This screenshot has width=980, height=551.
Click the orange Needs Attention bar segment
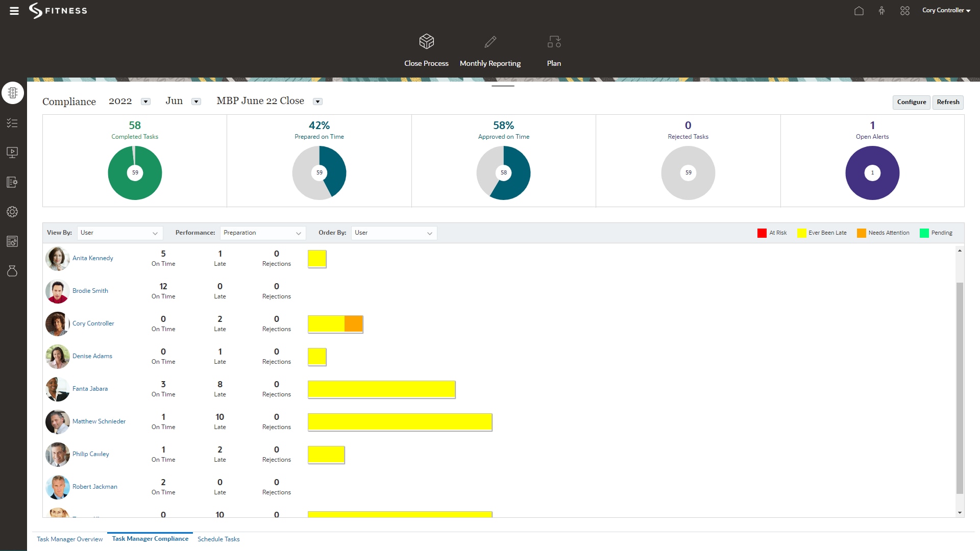coord(353,324)
